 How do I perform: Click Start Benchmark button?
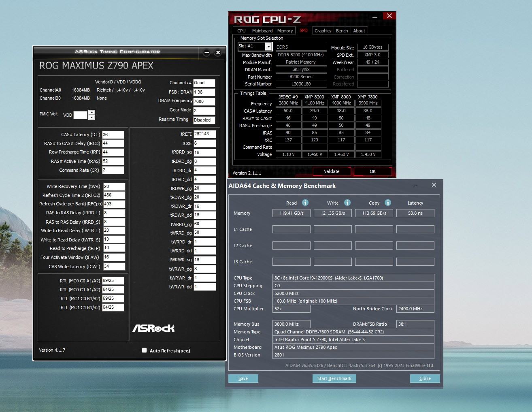point(334,378)
